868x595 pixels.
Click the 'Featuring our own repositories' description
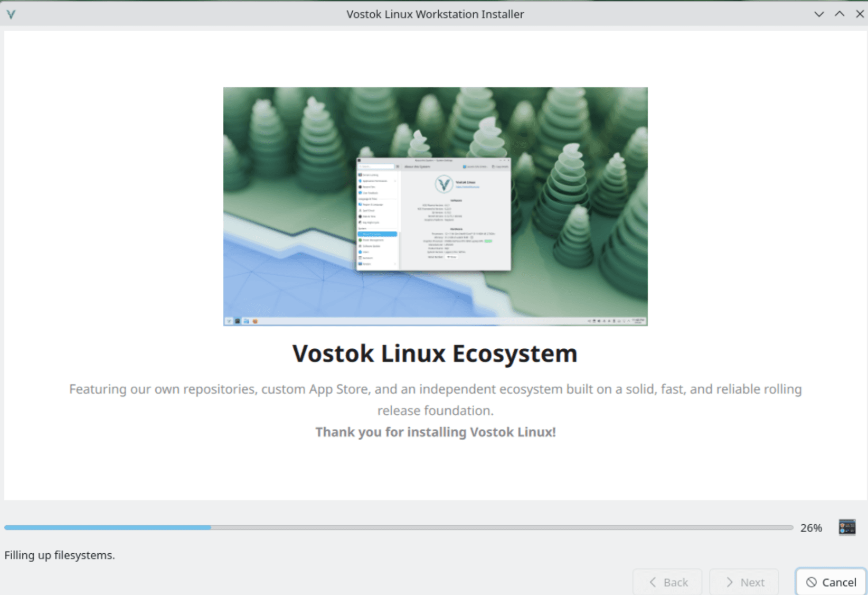[435, 399]
